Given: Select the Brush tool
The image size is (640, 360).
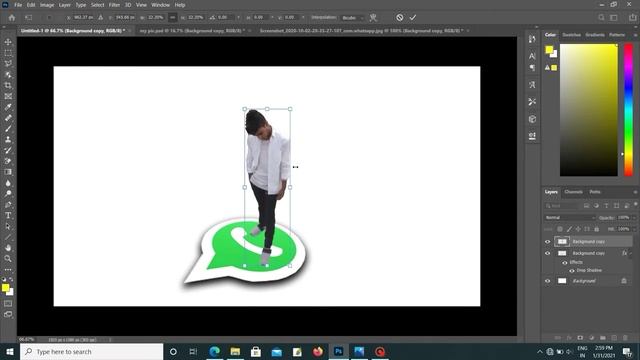Looking at the screenshot, I should pos(8,129).
